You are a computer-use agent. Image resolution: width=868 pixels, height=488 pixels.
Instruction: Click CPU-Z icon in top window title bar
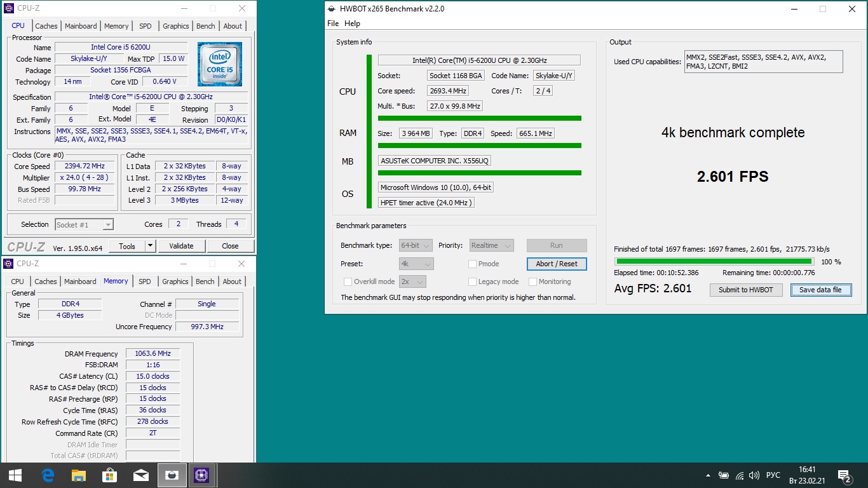[x=9, y=8]
